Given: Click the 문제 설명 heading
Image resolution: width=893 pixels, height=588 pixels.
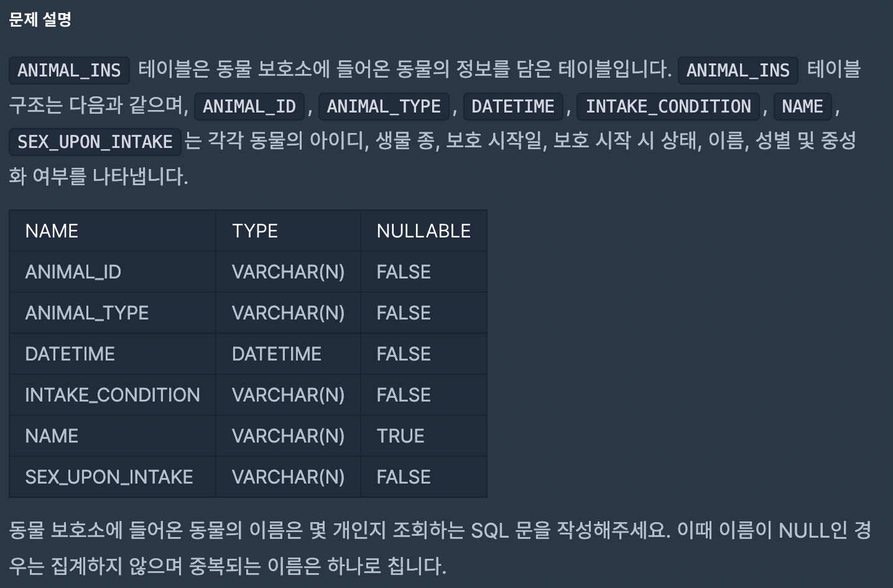Looking at the screenshot, I should pos(40,19).
